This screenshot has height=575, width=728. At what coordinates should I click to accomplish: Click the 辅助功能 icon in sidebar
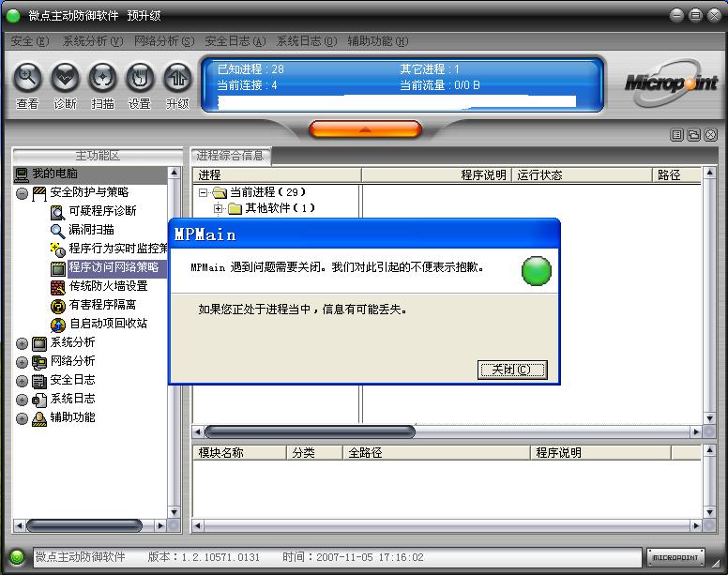[39, 418]
